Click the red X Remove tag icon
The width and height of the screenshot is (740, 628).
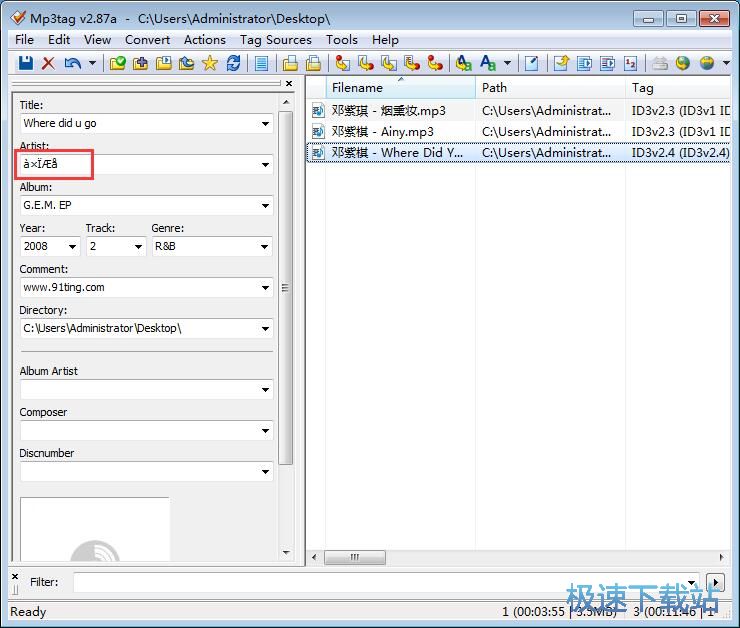tap(48, 63)
